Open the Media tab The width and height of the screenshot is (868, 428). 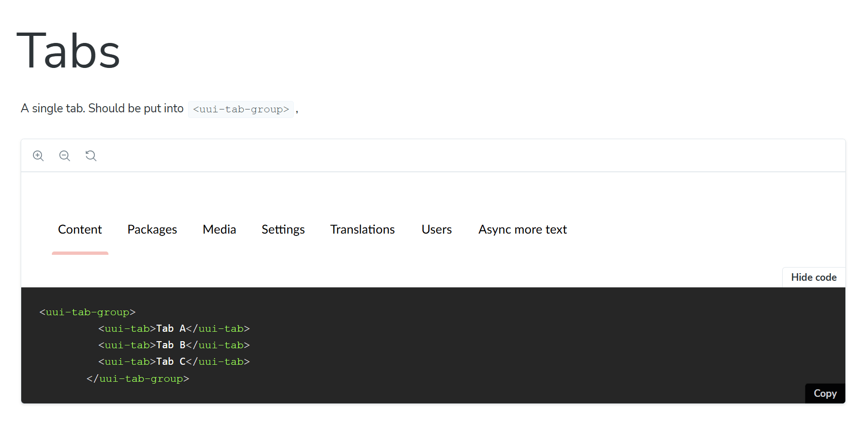[x=219, y=229]
